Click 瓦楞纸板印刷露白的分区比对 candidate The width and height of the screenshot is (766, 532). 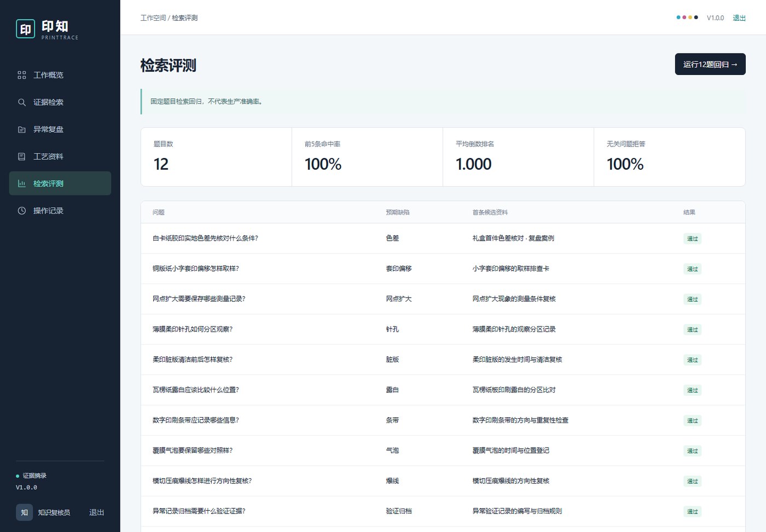point(514,390)
